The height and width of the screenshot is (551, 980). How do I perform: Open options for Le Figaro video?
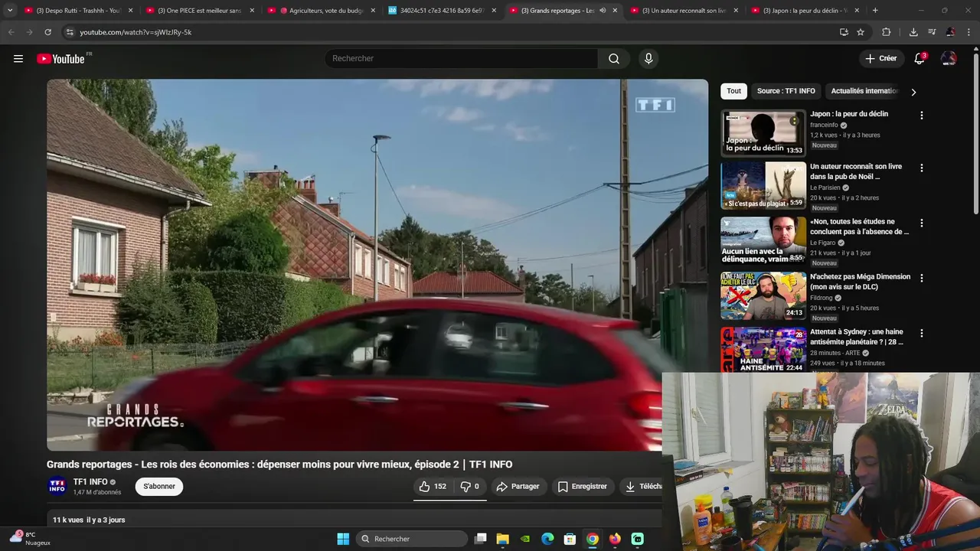pos(922,223)
